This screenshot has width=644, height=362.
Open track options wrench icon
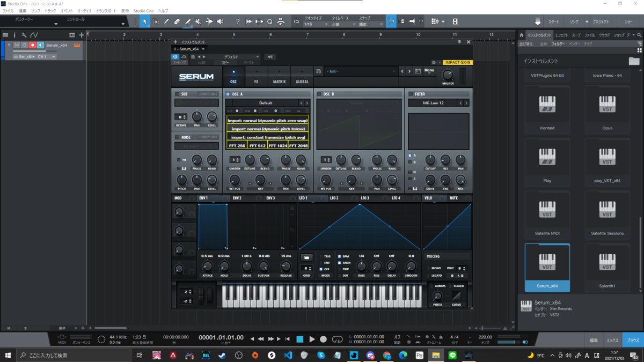pyautogui.click(x=24, y=35)
